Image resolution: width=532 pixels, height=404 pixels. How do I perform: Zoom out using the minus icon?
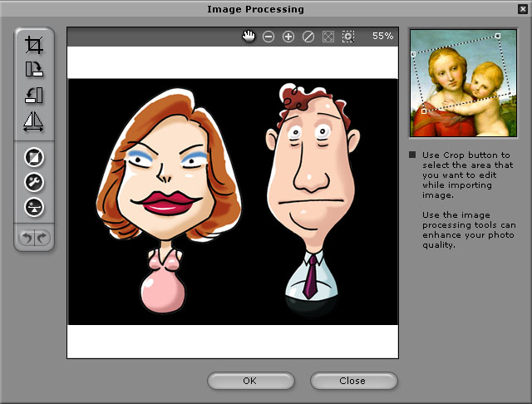point(268,37)
